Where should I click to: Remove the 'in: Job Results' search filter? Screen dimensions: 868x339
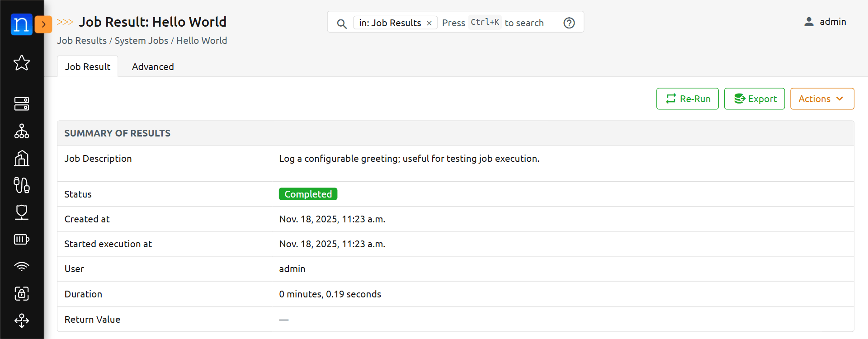(x=429, y=23)
